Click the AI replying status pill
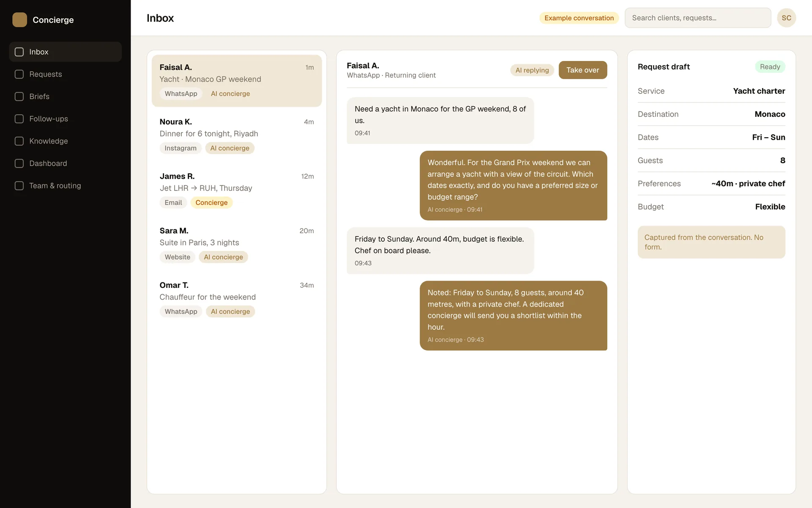Viewport: 812px width, 508px height. click(x=532, y=70)
